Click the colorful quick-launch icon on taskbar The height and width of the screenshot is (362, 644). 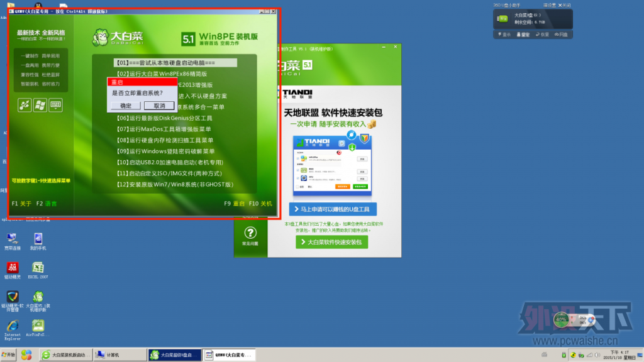point(26,355)
